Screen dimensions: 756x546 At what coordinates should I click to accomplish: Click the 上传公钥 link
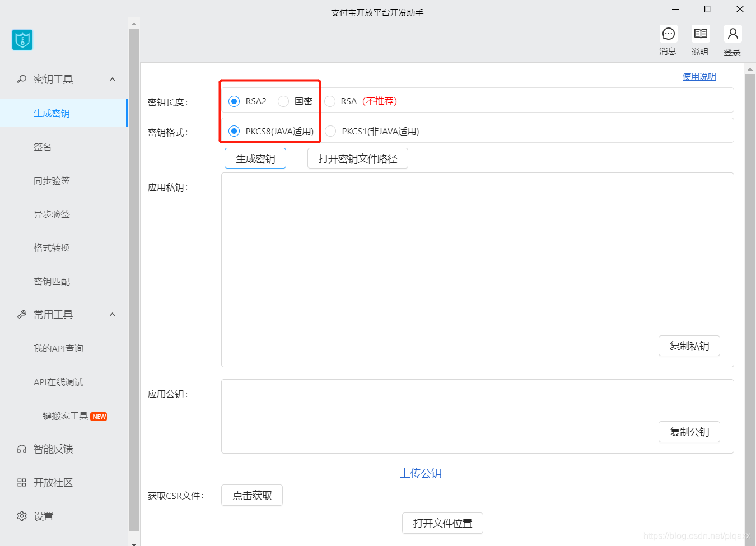tap(421, 473)
